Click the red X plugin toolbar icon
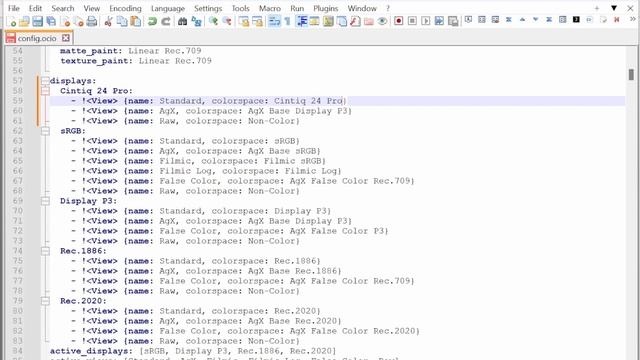 (x=617, y=20)
